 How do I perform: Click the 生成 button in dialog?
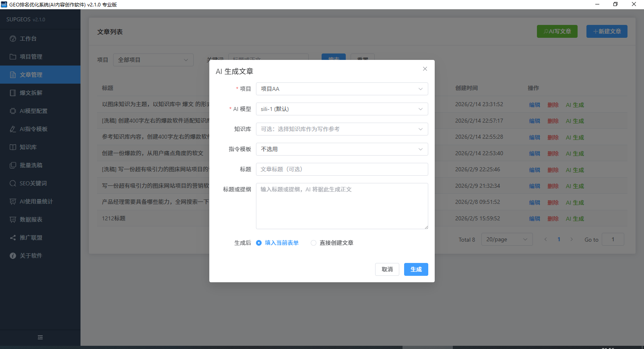click(x=416, y=269)
